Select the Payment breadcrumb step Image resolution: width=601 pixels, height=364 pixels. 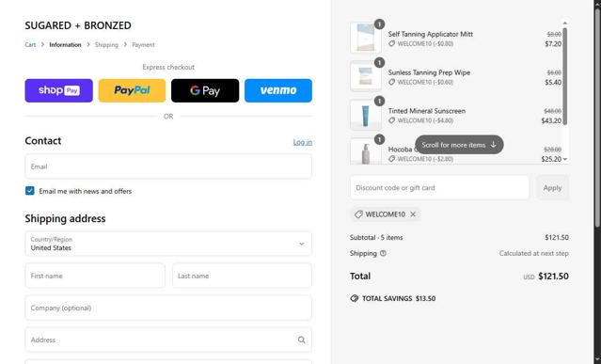coord(143,45)
